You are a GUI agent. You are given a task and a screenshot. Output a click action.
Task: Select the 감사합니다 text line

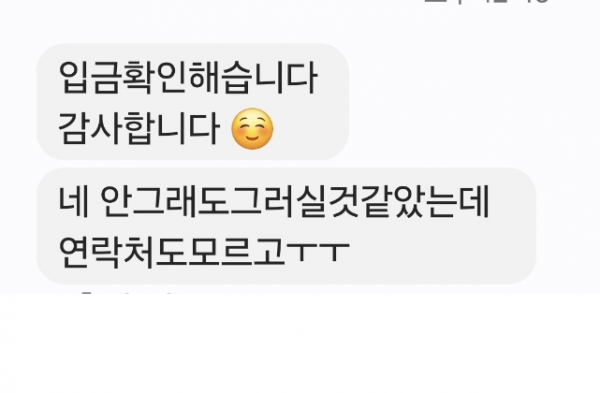(139, 128)
